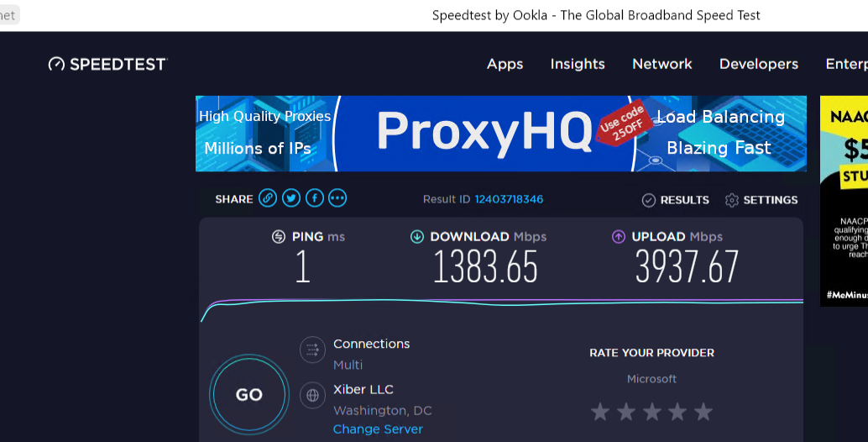Click the Change Server link
Image resolution: width=868 pixels, height=442 pixels.
point(378,429)
